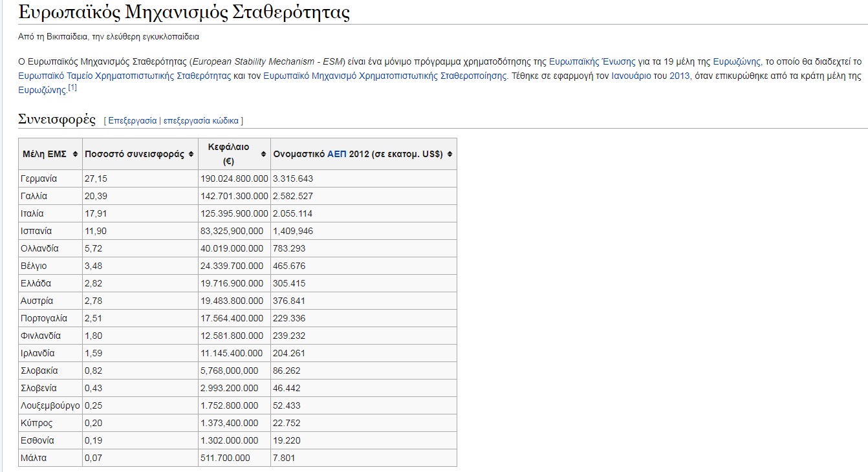Open Ευρωπαϊκό Ταμείο Χρηματοπιστωτικής Σταθερότητας link
Screen dimensions: 868x472
(125, 76)
